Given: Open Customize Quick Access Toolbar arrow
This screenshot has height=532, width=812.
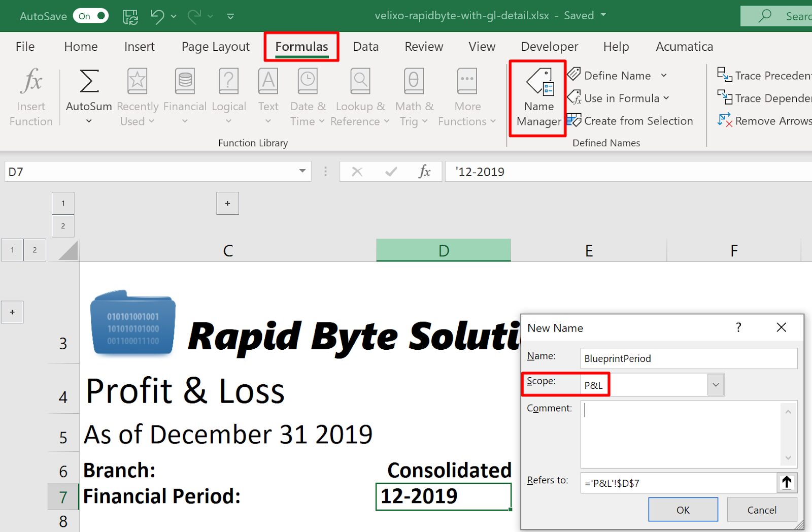Looking at the screenshot, I should 230,16.
